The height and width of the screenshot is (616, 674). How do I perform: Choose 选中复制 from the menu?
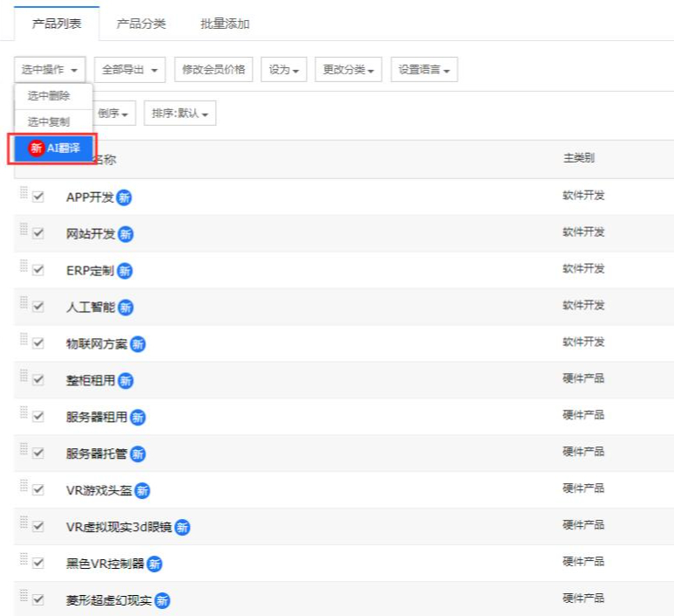53,122
